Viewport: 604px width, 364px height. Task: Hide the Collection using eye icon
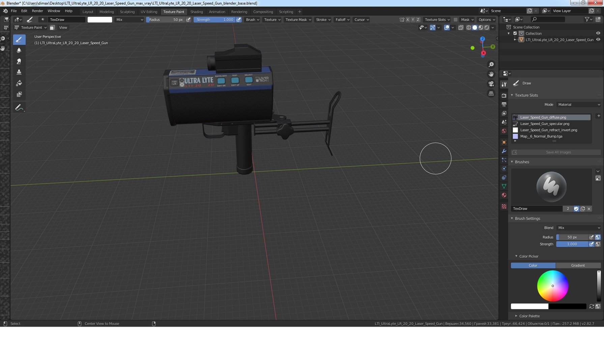pos(598,33)
